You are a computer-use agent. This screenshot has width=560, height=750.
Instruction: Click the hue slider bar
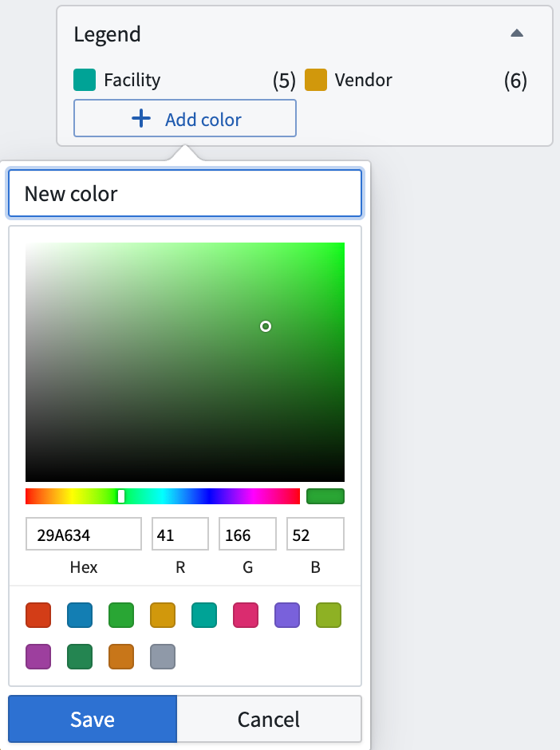163,496
